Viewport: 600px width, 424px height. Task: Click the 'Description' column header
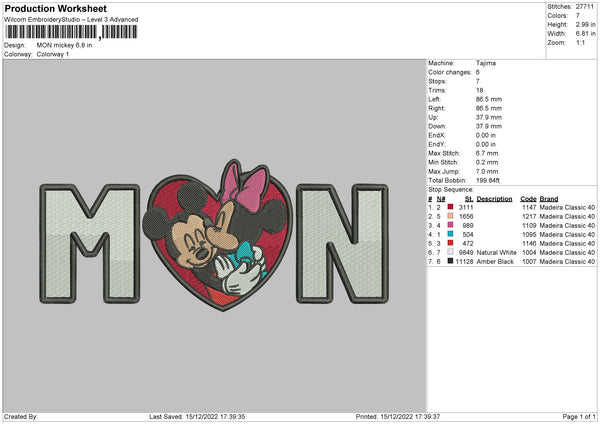pyautogui.click(x=494, y=199)
